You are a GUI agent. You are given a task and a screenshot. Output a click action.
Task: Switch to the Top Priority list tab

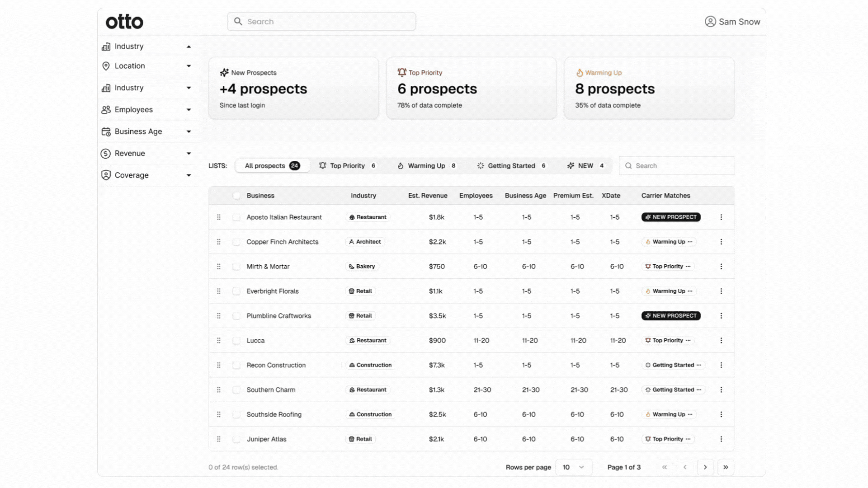[347, 166]
